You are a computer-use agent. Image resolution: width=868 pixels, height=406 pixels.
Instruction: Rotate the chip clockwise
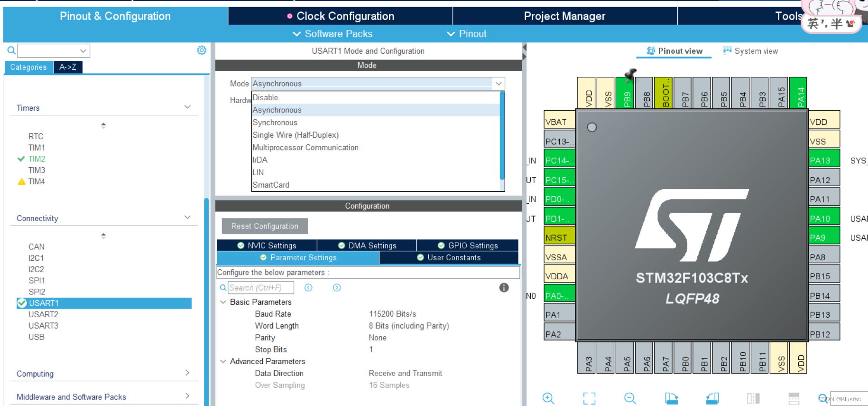click(671, 398)
